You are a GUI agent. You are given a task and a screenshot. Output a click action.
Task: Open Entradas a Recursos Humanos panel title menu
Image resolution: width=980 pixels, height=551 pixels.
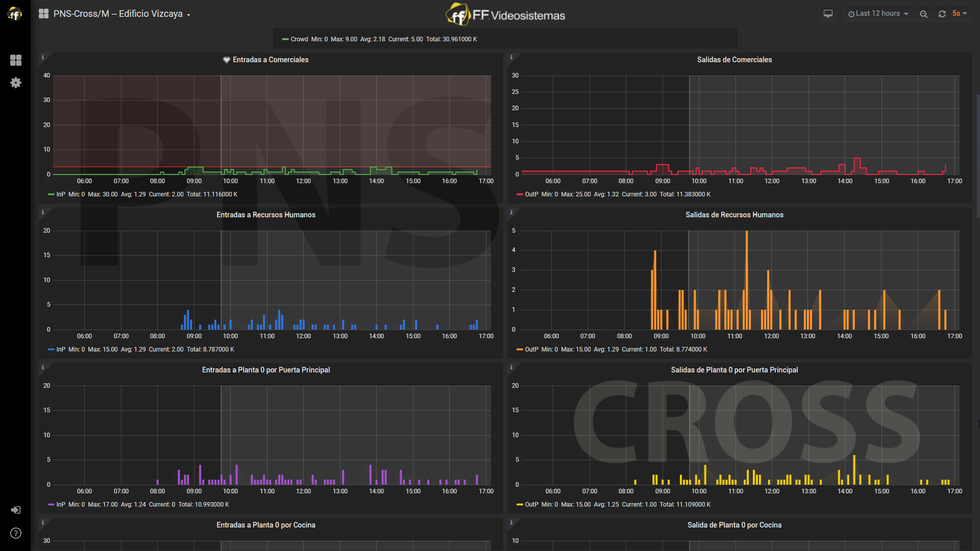pyautogui.click(x=265, y=215)
